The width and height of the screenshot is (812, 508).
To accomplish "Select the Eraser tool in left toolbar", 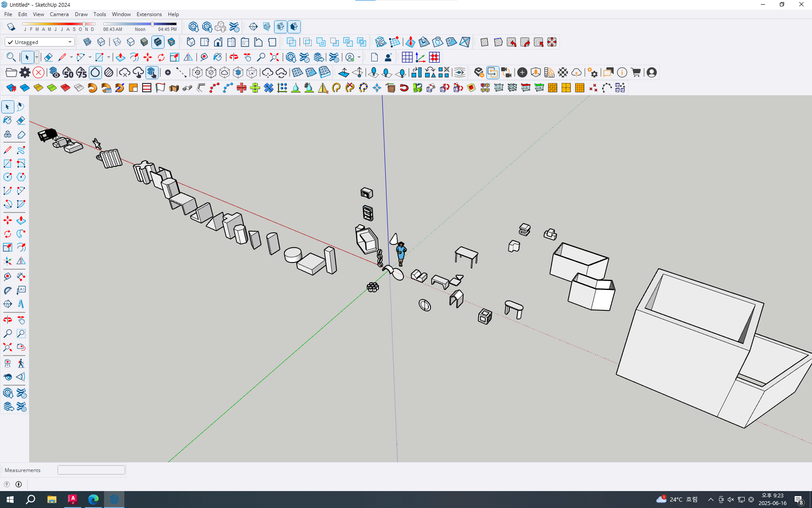I will tap(21, 121).
